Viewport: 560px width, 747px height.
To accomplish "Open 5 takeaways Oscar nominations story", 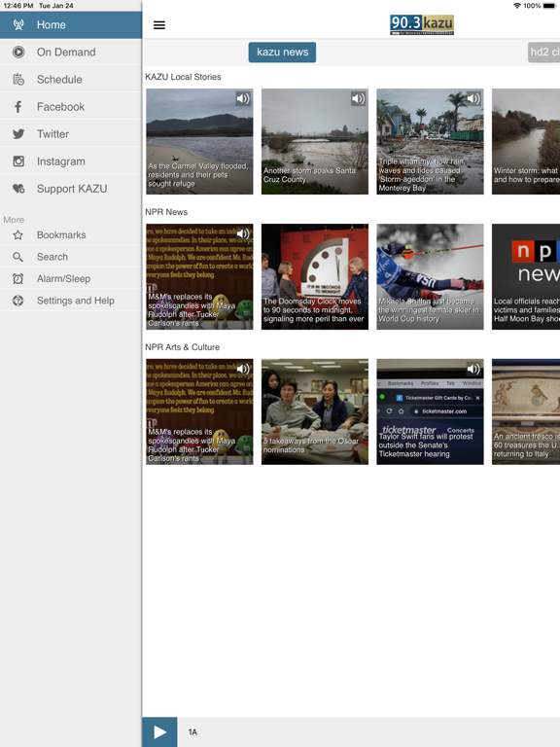I will coord(315,411).
